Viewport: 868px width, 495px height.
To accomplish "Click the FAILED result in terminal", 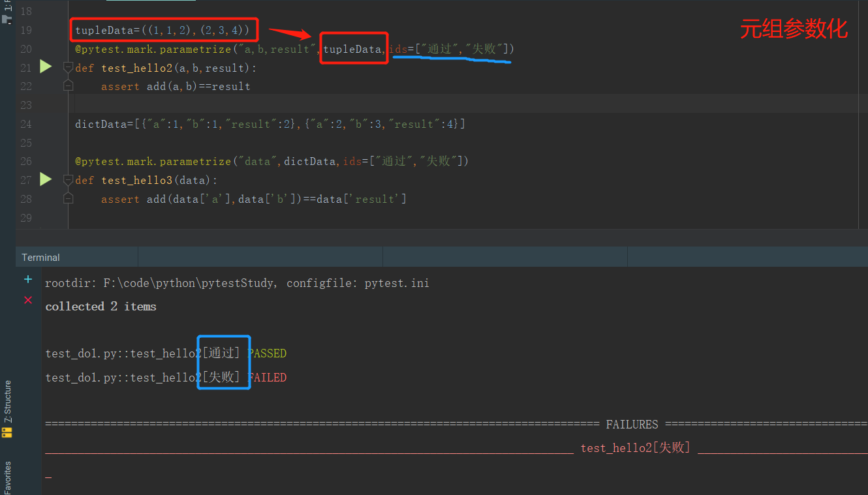I will (267, 378).
